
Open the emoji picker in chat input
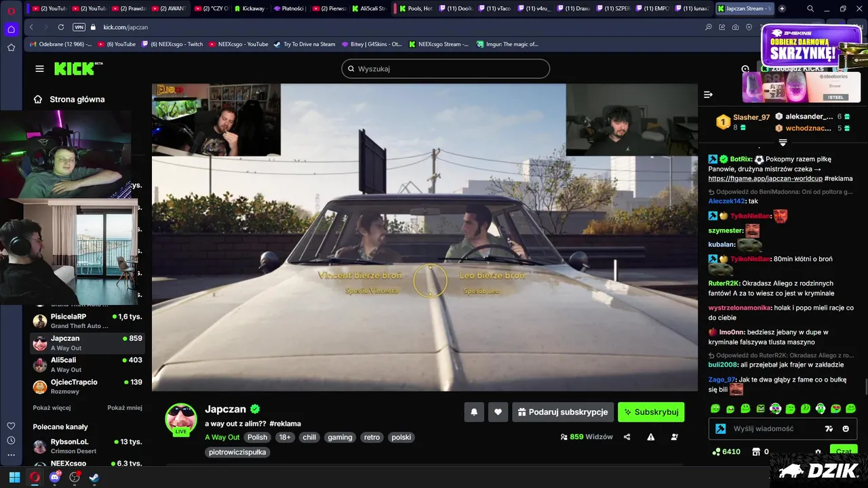[x=846, y=429]
